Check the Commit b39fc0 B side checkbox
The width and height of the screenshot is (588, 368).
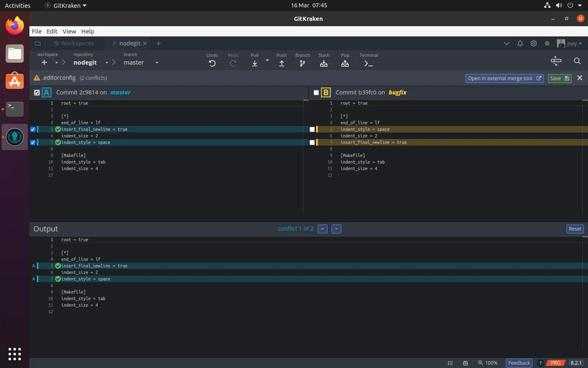[316, 92]
